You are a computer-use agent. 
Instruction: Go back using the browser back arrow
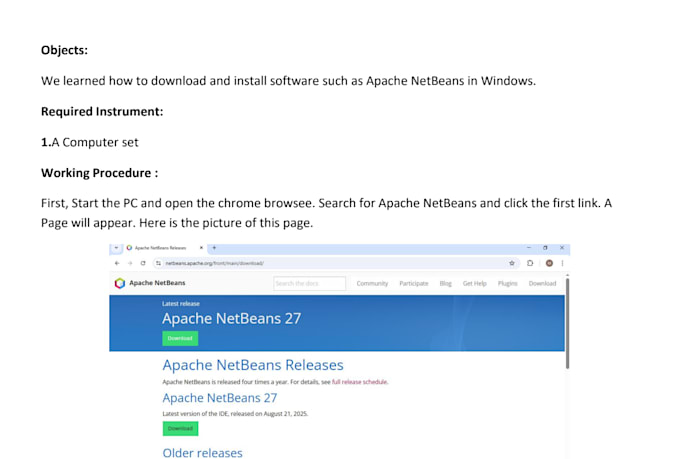117,263
